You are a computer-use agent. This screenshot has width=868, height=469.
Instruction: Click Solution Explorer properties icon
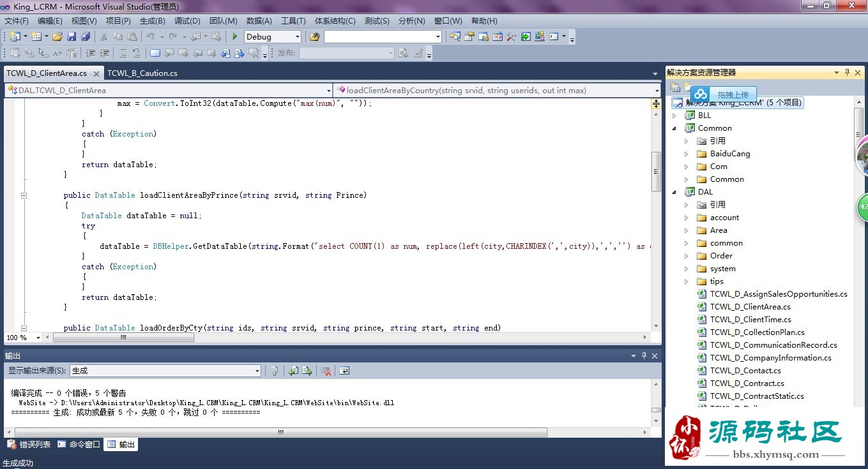pyautogui.click(x=674, y=87)
